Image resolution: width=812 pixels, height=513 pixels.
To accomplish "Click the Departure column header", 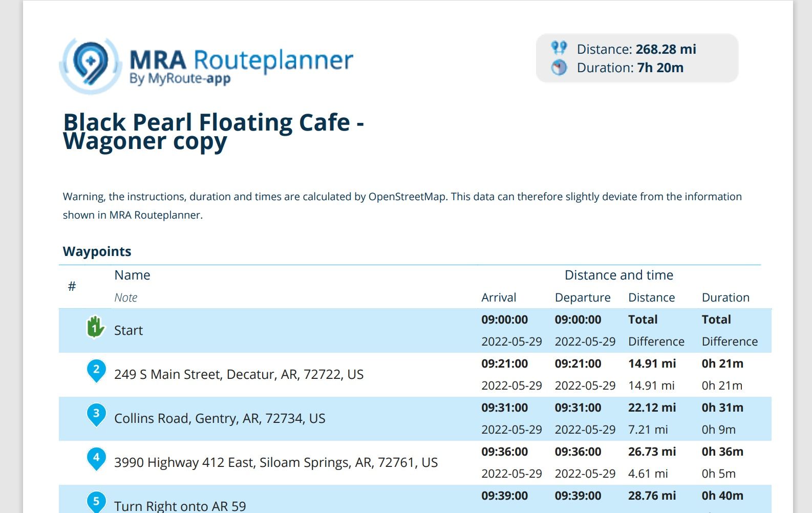I will click(583, 297).
